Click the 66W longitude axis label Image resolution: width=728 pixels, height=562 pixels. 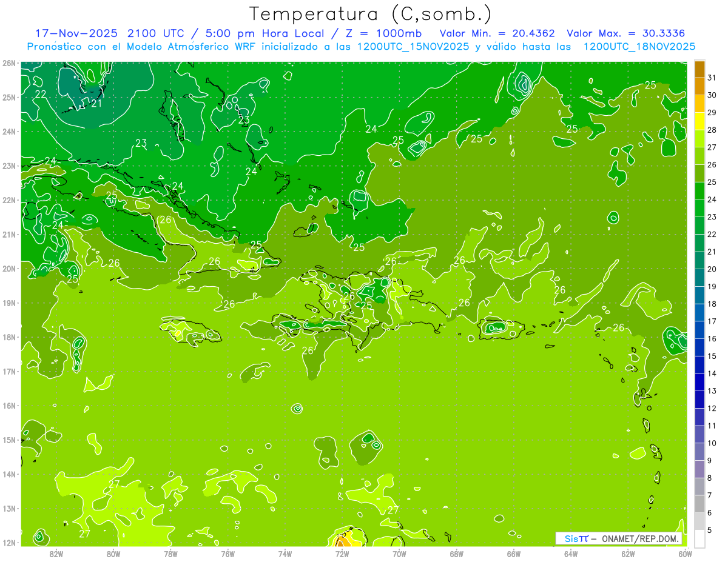click(x=514, y=554)
